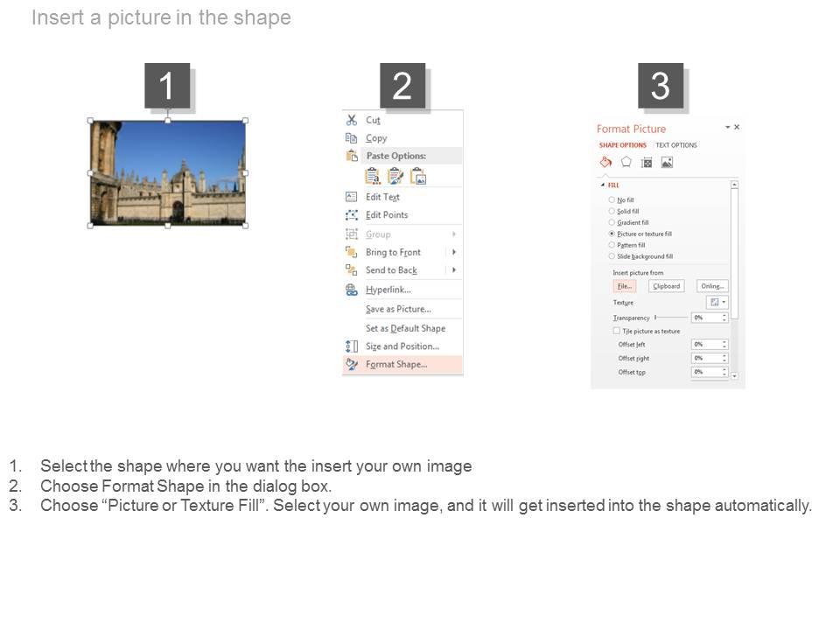The image size is (840, 630).
Task: Choose the paste as picture option icon
Action: click(418, 176)
